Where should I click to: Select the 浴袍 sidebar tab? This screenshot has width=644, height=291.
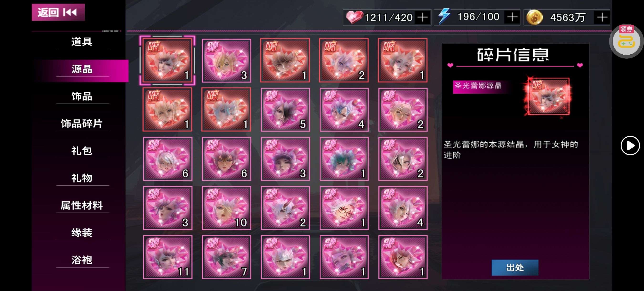pos(82,260)
